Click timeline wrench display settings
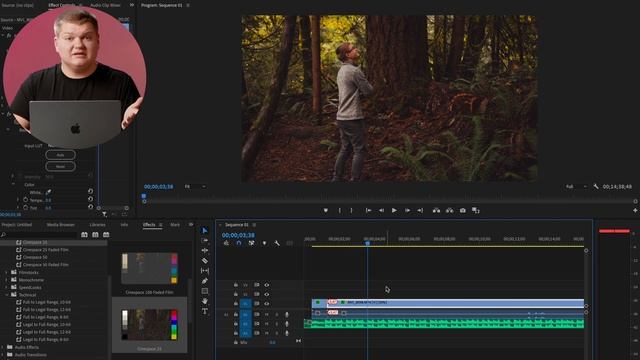This screenshot has height=360, width=640. pos(277,243)
